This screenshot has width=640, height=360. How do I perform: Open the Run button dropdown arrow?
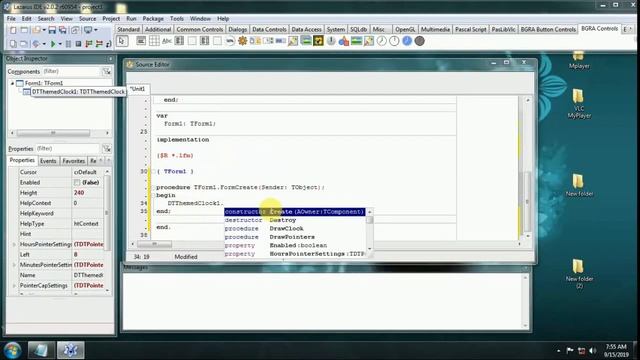pos(60,44)
